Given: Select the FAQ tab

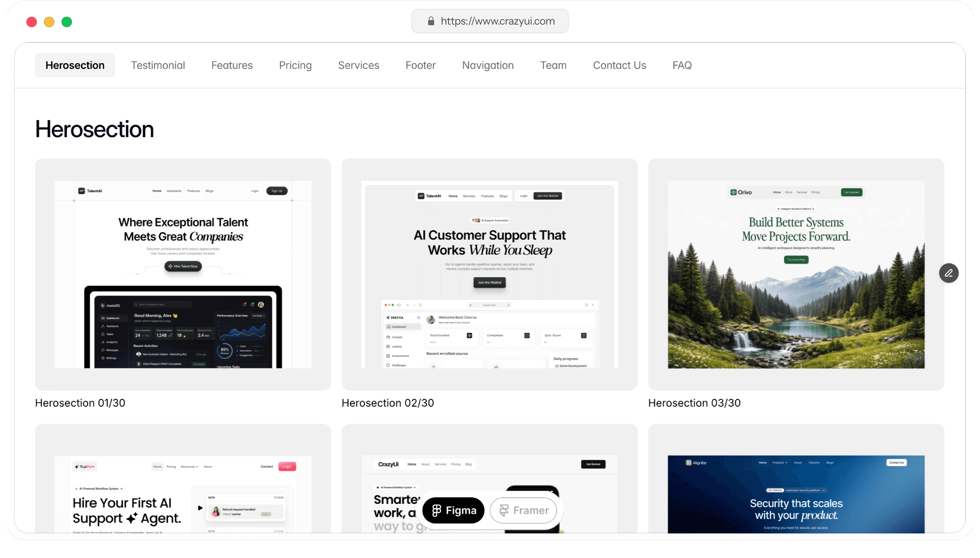Looking at the screenshot, I should coord(682,65).
